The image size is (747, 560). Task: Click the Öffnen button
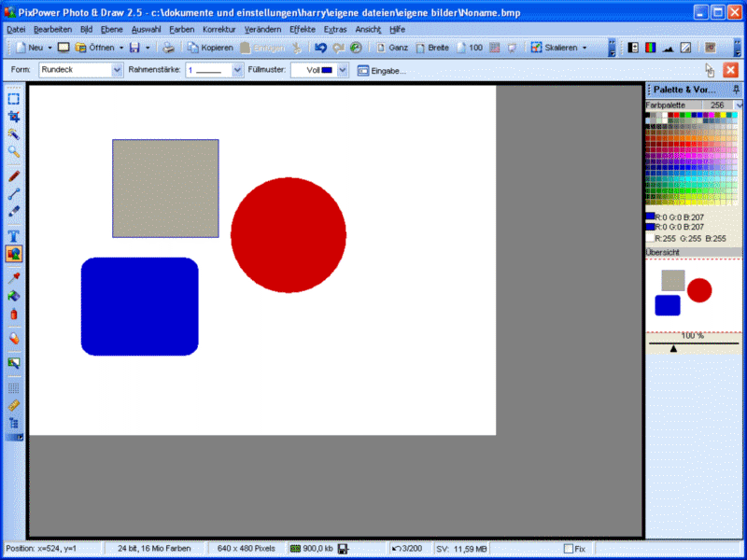point(95,48)
